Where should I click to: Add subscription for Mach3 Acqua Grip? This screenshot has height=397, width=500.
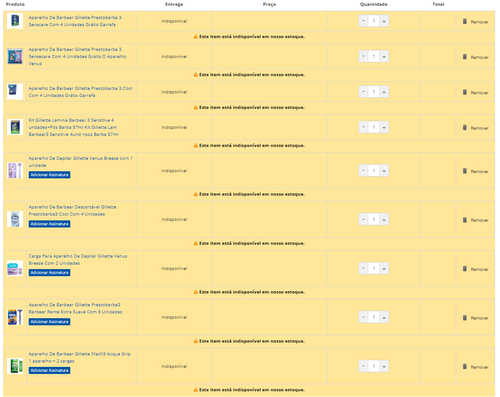(49, 370)
